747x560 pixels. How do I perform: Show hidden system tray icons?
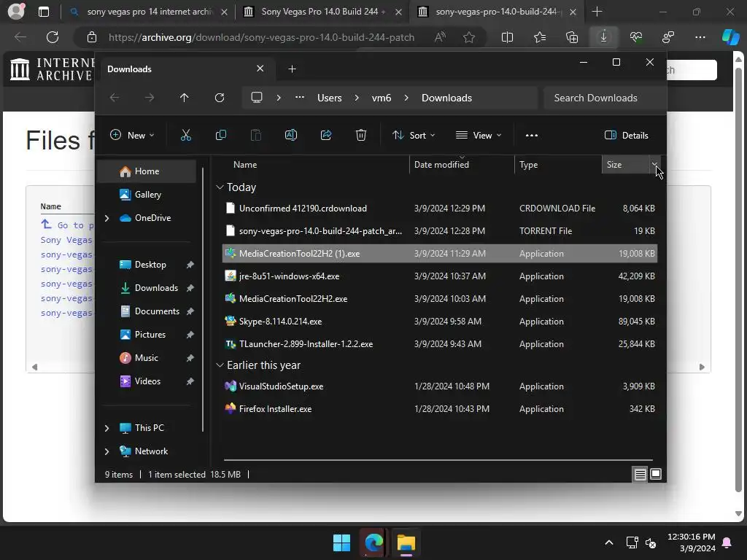[x=609, y=542]
